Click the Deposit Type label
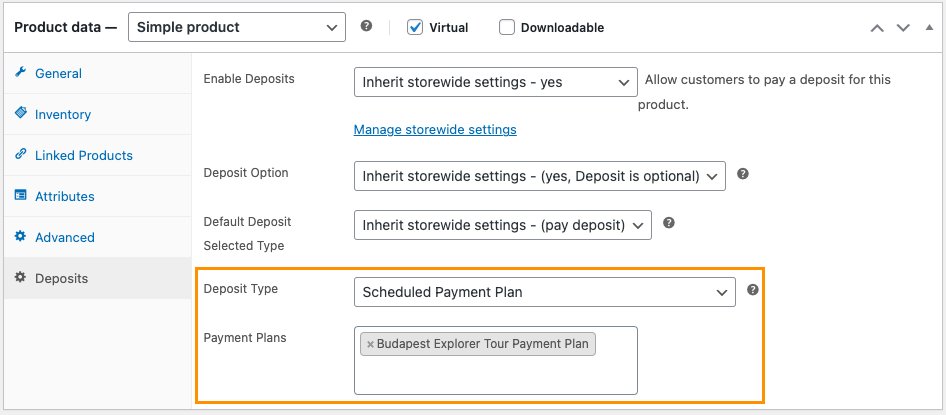 pos(241,289)
